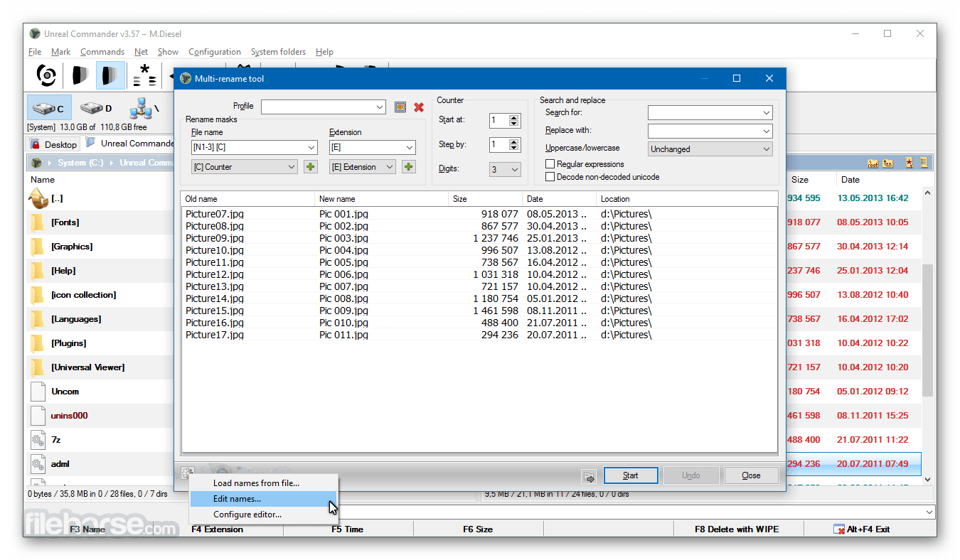Open the Digits dropdown
This screenshot has width=960, height=560.
point(505,170)
